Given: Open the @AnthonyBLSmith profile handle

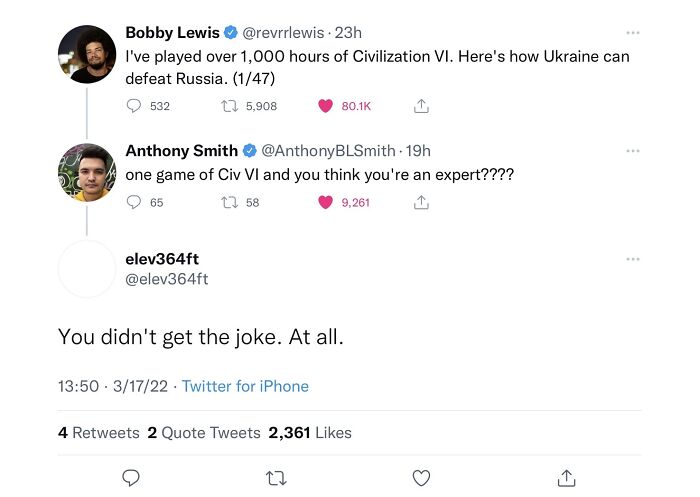Looking at the screenshot, I should (328, 151).
